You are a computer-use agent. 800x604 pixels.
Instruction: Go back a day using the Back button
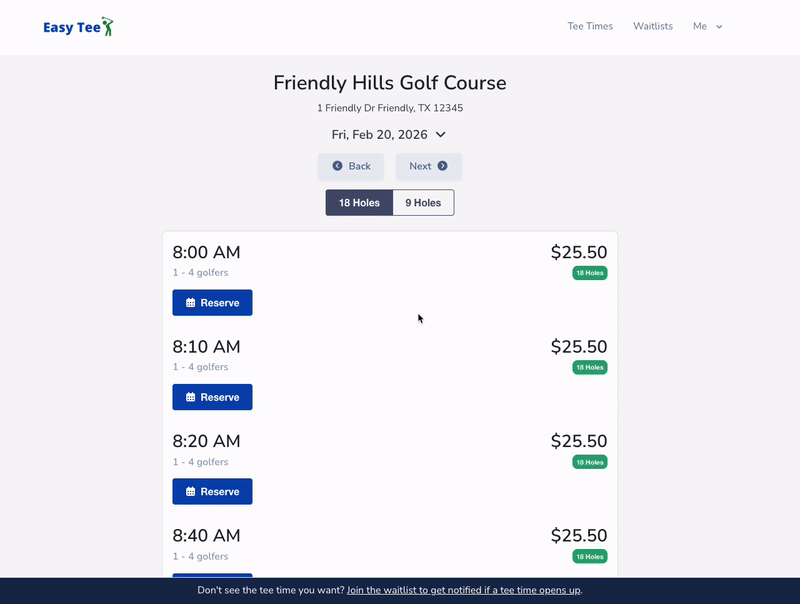[x=351, y=166]
